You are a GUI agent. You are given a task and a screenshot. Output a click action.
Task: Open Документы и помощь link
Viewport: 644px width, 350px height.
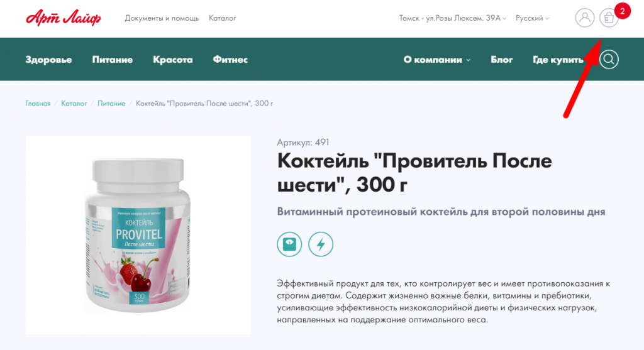coord(162,18)
